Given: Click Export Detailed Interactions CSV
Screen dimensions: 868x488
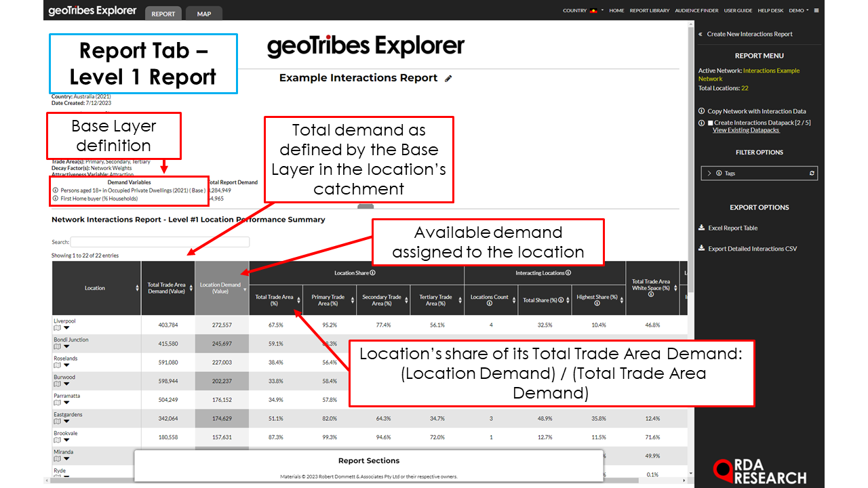Looking at the screenshot, I should 753,249.
